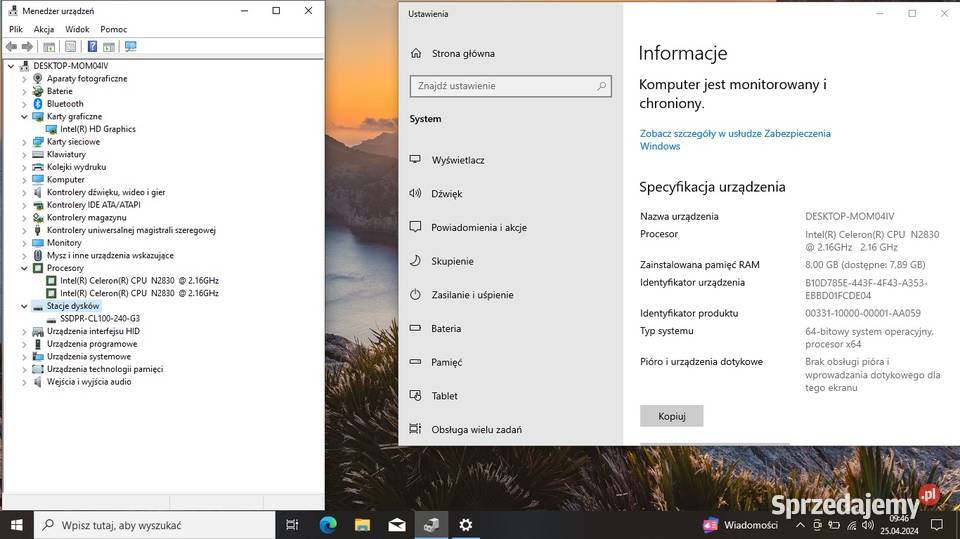Image resolution: width=960 pixels, height=539 pixels.
Task: Click the Skupienie moon icon
Action: (x=415, y=260)
